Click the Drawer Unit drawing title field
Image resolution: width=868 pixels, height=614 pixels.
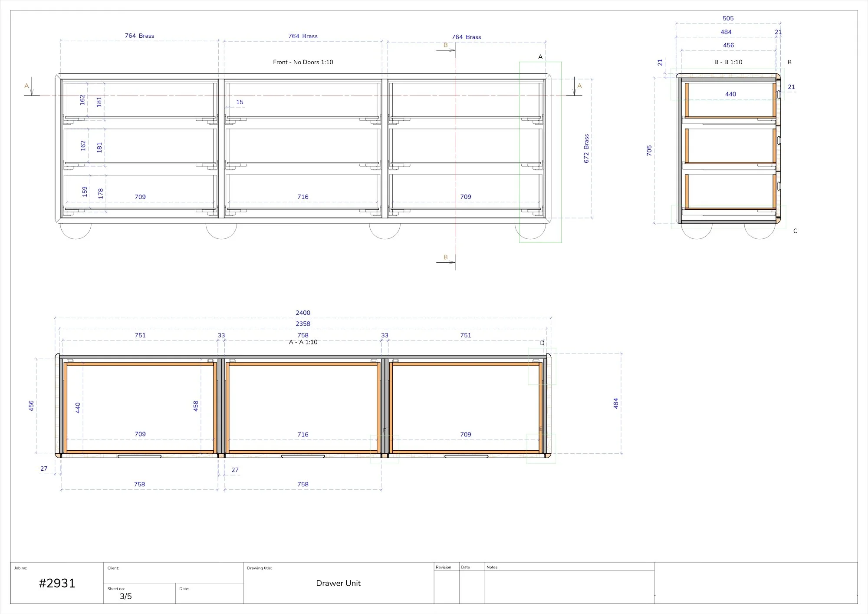tap(338, 583)
